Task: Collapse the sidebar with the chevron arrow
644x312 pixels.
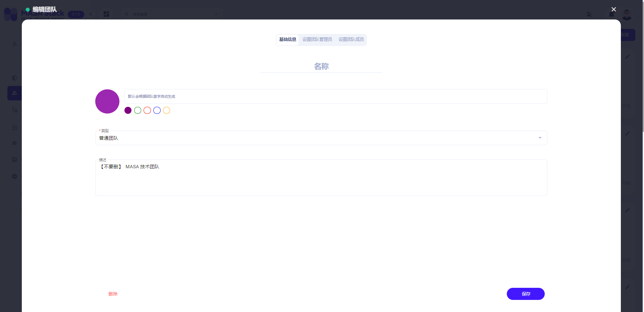Action: click(91, 14)
